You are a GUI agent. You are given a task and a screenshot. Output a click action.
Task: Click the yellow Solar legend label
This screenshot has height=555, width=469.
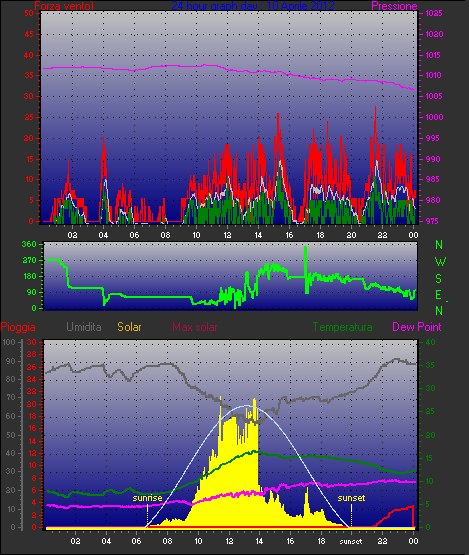[x=129, y=327]
